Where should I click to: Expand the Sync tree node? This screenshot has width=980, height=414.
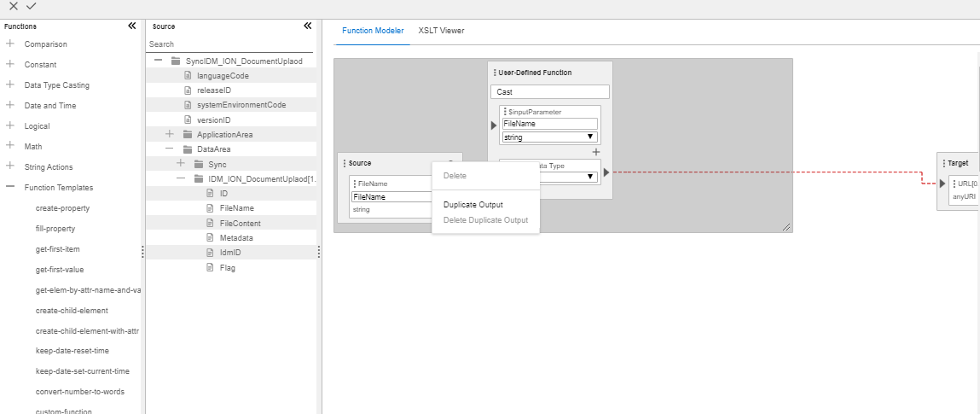tap(181, 163)
